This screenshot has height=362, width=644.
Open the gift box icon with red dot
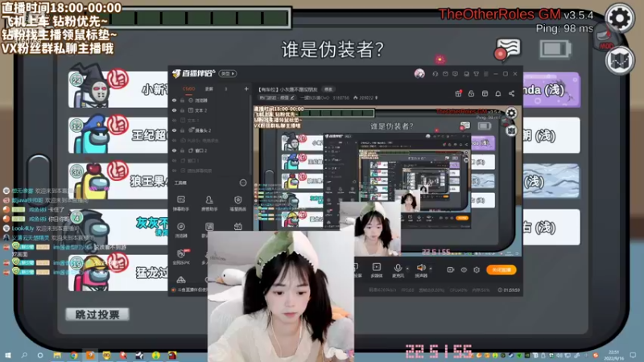pos(458,93)
